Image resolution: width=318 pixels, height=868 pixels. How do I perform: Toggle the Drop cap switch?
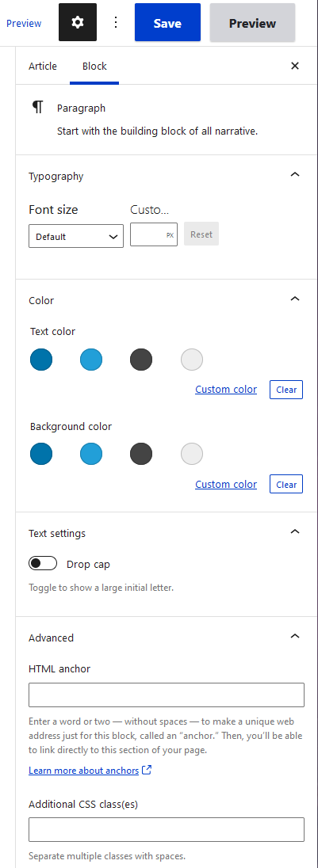tap(43, 564)
